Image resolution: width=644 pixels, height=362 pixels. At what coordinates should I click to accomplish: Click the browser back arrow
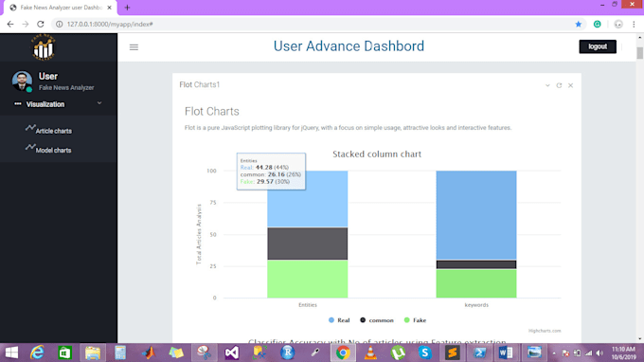tap(10, 25)
